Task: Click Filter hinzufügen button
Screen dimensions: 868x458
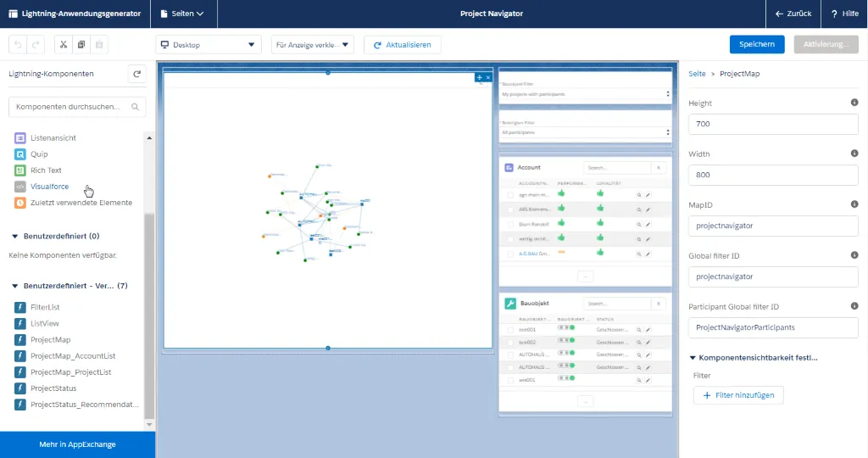Action: [x=738, y=395]
